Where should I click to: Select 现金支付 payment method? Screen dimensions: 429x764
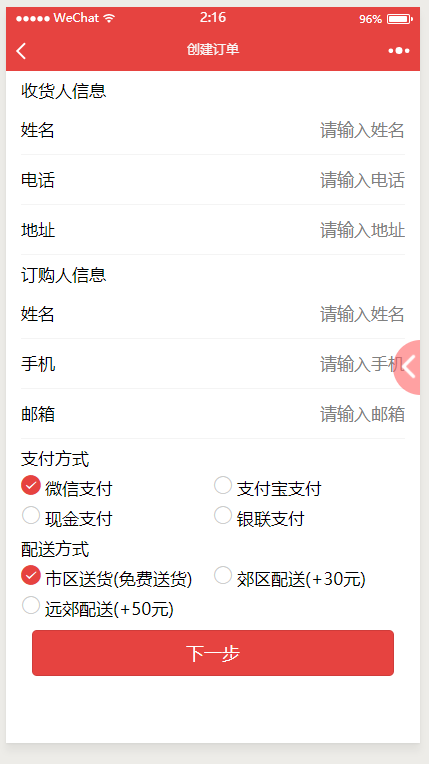coord(31,516)
